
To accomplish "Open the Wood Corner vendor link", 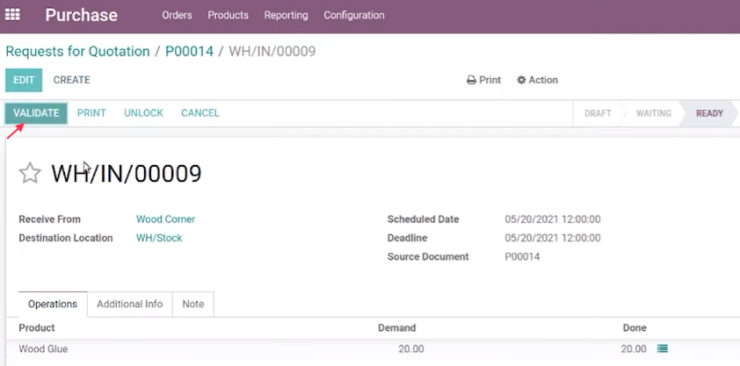I will tap(166, 219).
